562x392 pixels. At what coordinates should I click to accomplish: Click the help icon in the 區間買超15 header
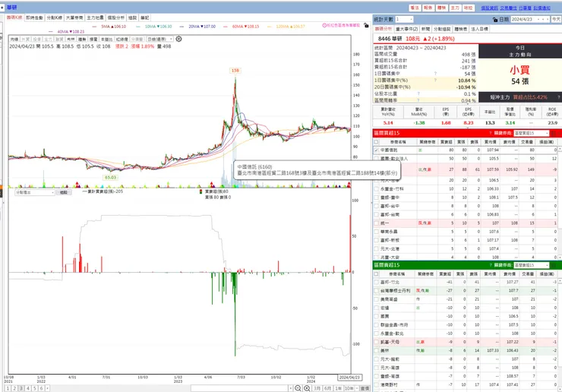point(490,133)
